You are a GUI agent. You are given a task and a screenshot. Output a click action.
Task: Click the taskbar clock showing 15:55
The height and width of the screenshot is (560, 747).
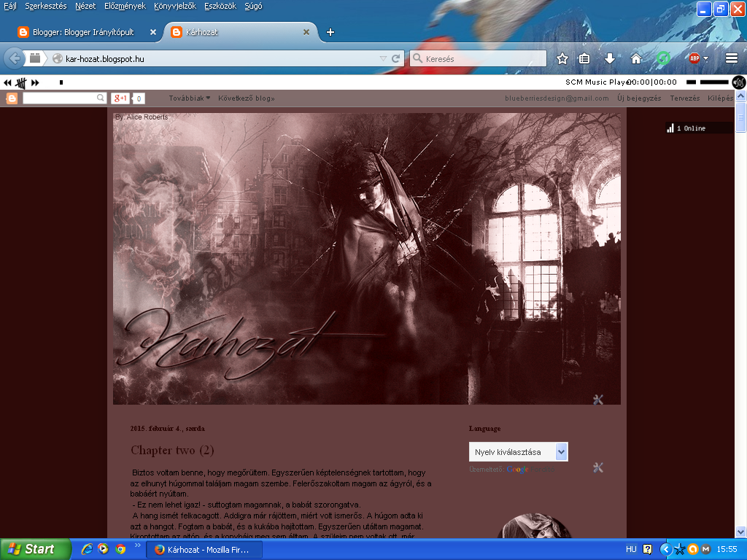point(727,549)
